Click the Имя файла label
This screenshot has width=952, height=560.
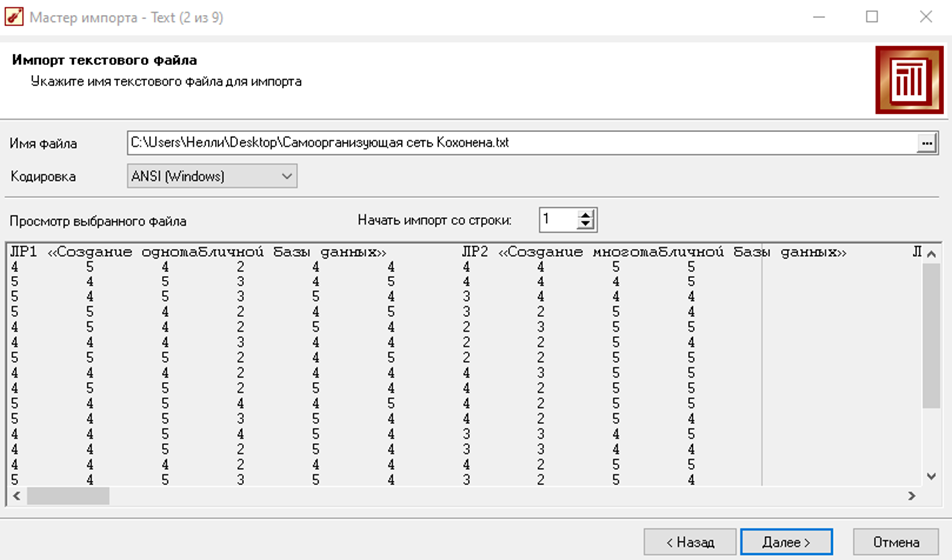(x=43, y=144)
